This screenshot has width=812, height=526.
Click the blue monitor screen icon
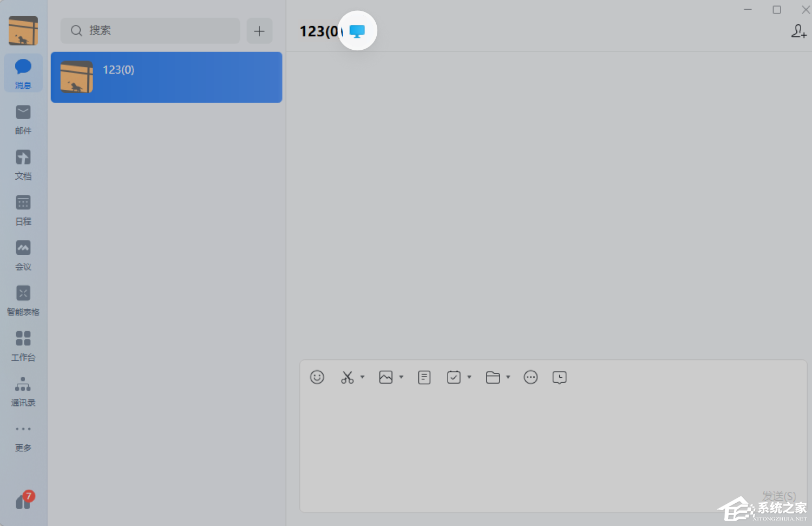coord(357,31)
